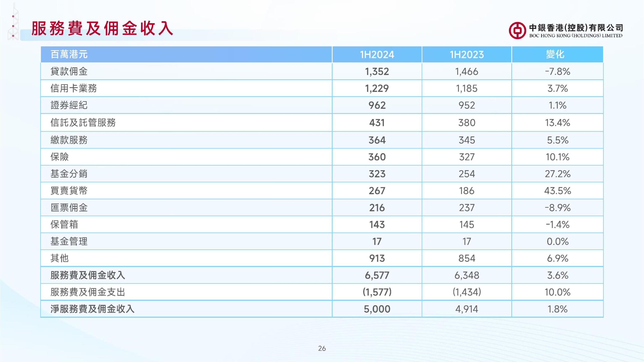Click the 854 value in 1H2023
Image resolution: width=644 pixels, height=362 pixels.
pos(467,258)
